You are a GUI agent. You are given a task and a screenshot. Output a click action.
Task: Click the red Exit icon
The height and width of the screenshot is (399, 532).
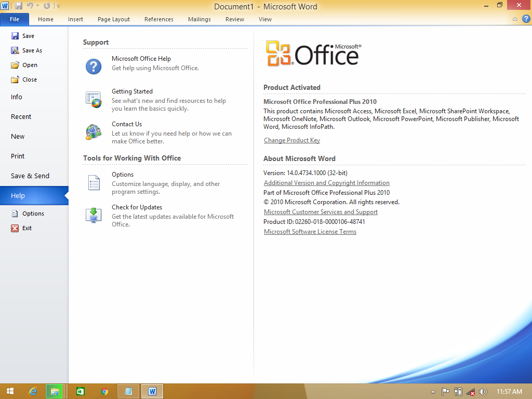(15, 228)
